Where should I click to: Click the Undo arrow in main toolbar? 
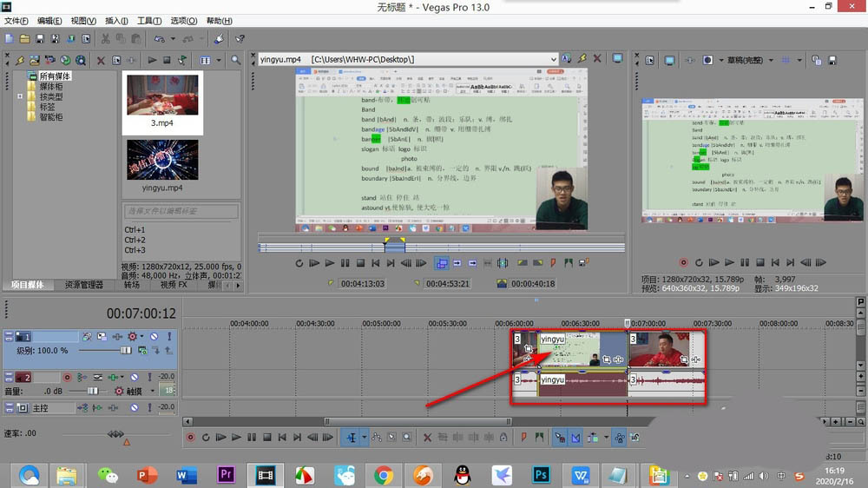(160, 39)
